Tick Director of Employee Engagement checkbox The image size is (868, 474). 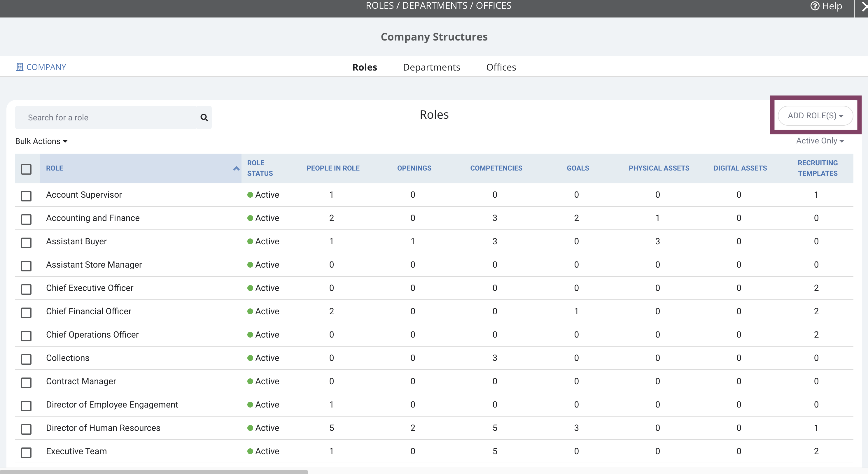pyautogui.click(x=26, y=406)
